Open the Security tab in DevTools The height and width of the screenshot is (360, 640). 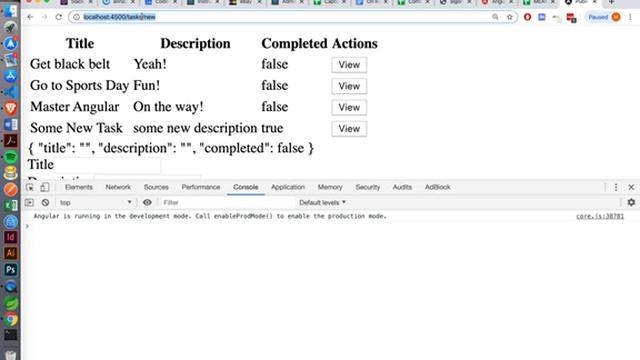click(367, 187)
